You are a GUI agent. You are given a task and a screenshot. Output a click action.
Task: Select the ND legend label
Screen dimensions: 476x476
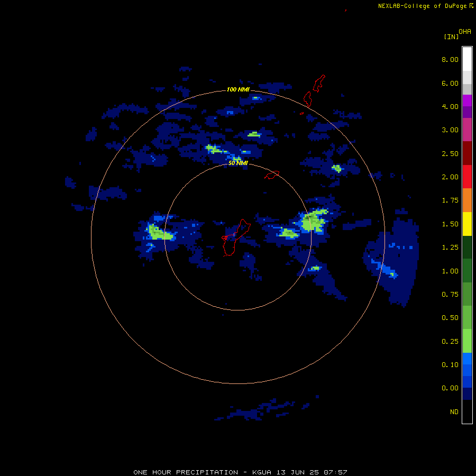click(454, 412)
